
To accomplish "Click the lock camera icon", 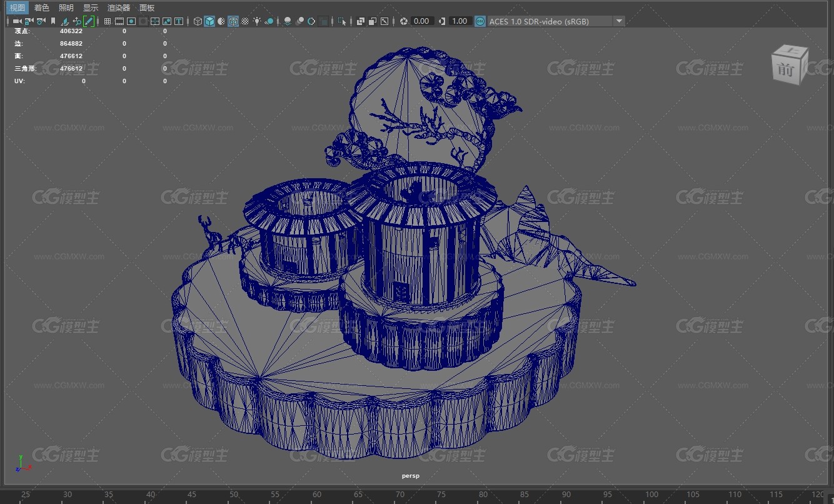I will click(x=29, y=21).
